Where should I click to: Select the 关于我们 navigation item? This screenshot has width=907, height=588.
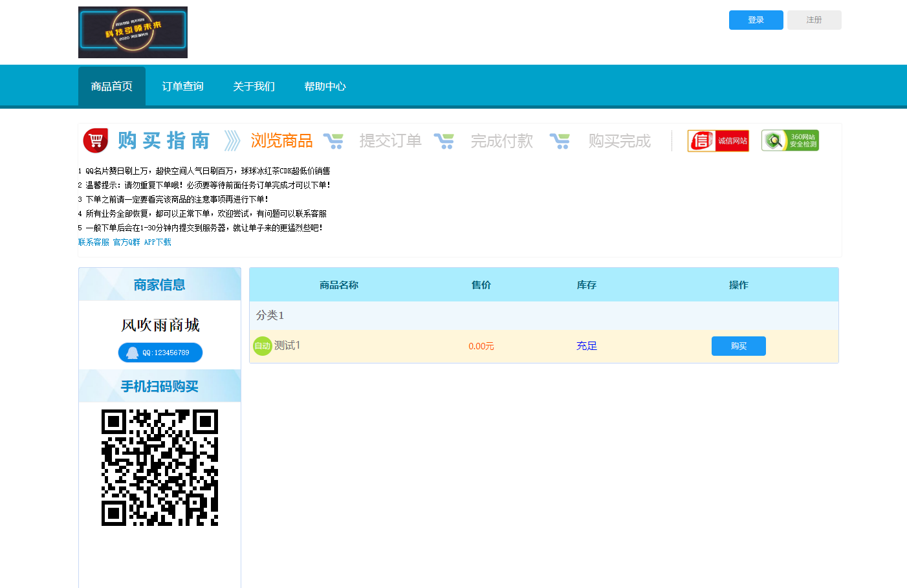click(x=254, y=85)
